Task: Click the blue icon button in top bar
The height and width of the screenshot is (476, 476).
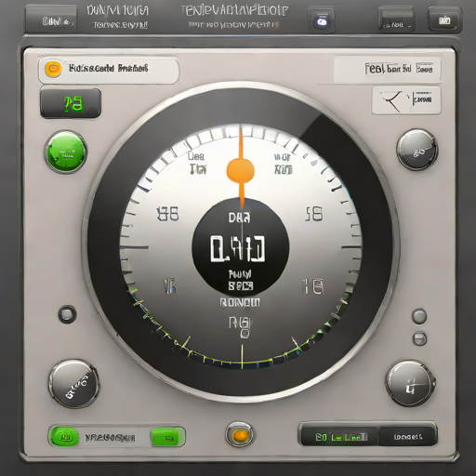Action: [322, 20]
